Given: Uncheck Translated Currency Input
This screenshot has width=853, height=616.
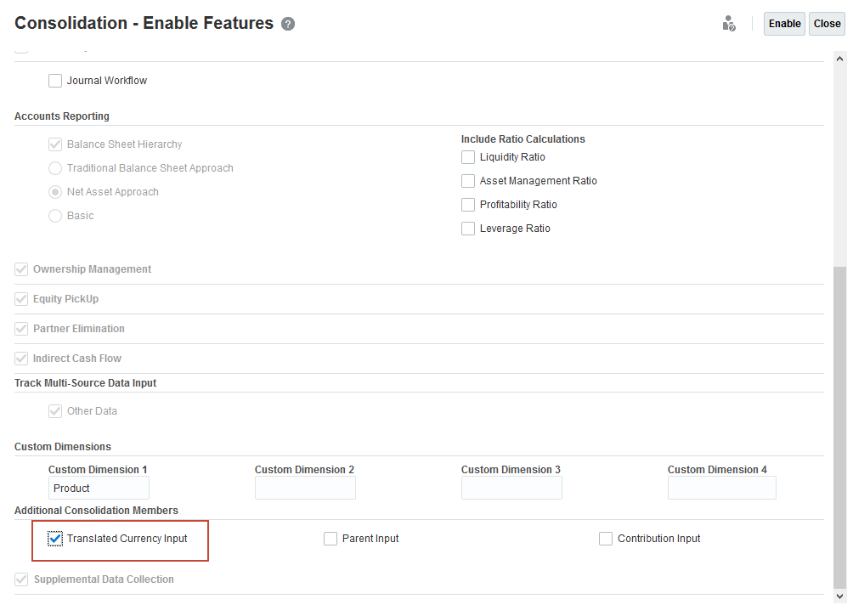Looking at the screenshot, I should (x=56, y=539).
